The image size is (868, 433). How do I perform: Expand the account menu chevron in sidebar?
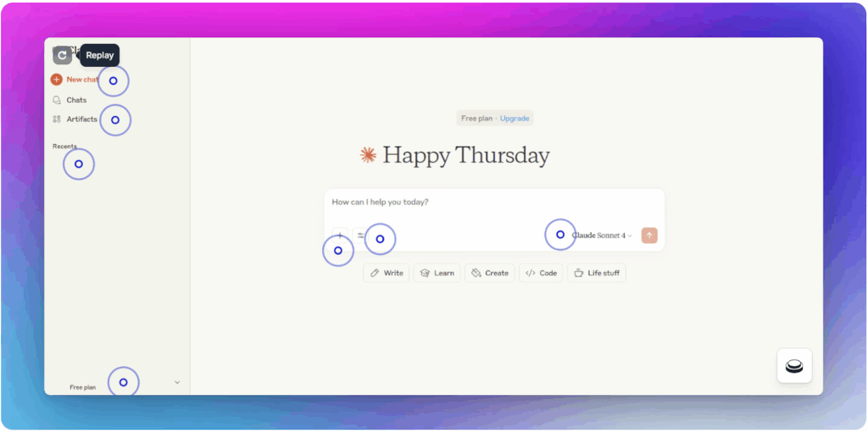(x=177, y=382)
